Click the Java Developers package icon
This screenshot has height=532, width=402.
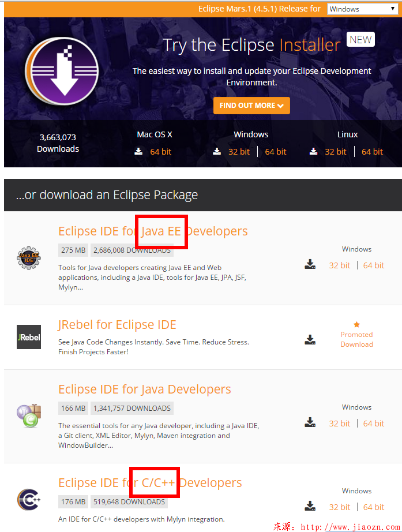[29, 415]
